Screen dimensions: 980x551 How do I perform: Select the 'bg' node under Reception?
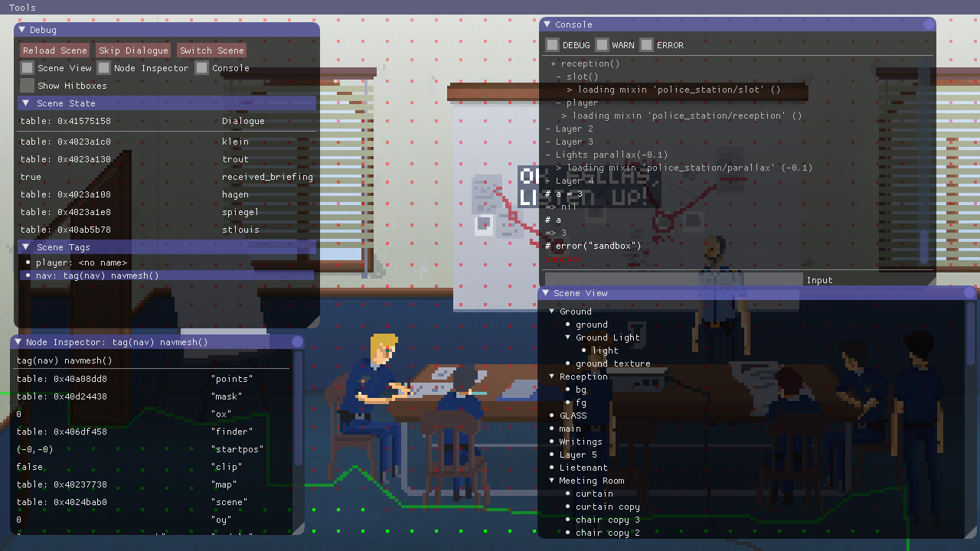pos(581,390)
